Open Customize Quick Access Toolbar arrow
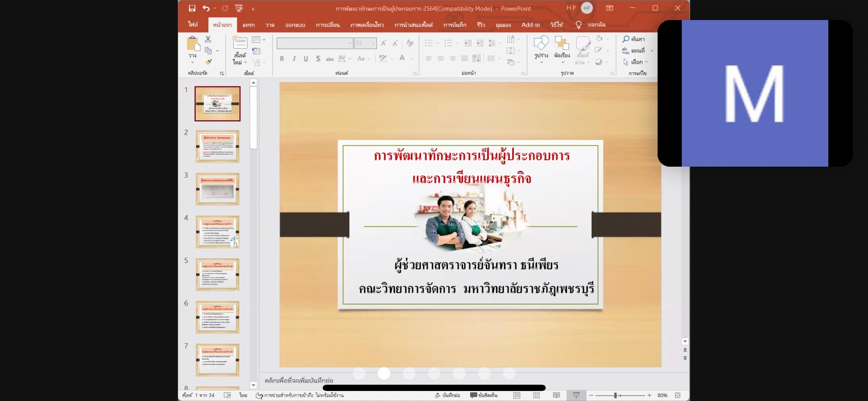Image resolution: width=868 pixels, height=401 pixels. 253,8
